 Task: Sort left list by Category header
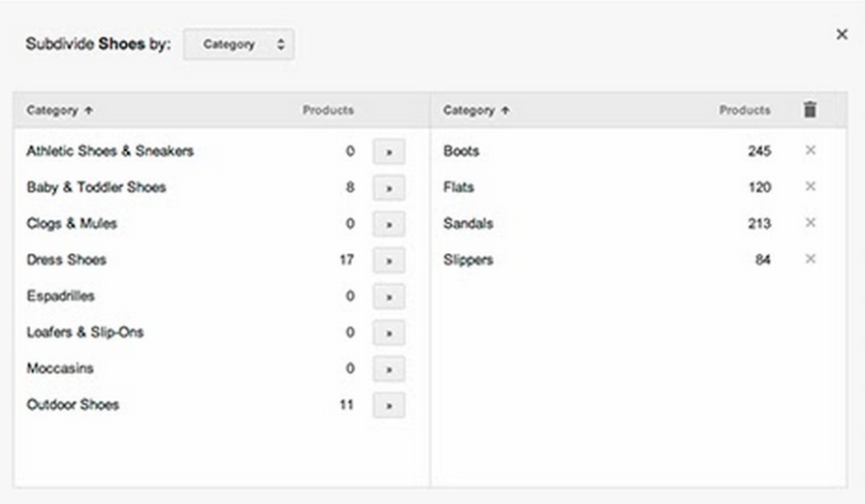59,110
